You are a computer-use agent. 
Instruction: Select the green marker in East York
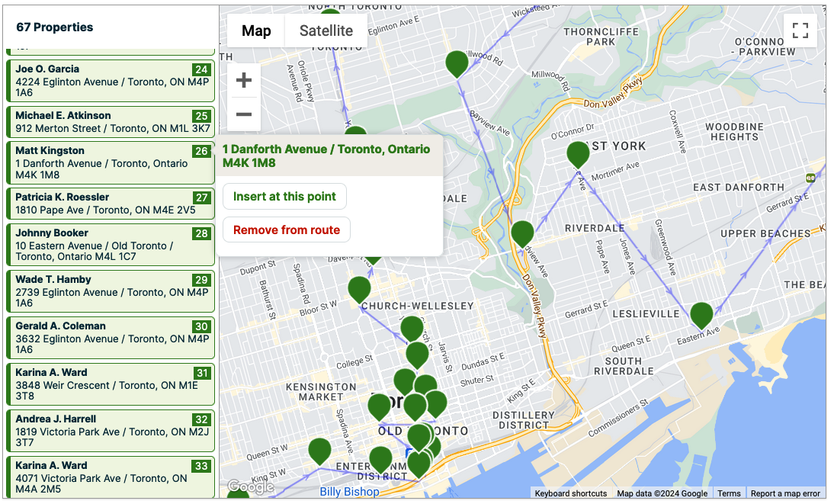(577, 153)
